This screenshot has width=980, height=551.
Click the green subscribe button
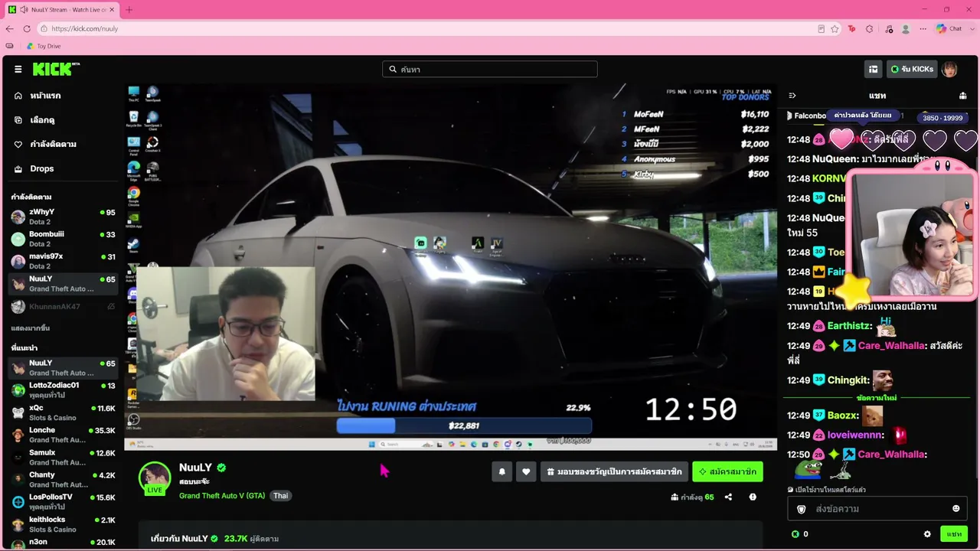point(727,472)
